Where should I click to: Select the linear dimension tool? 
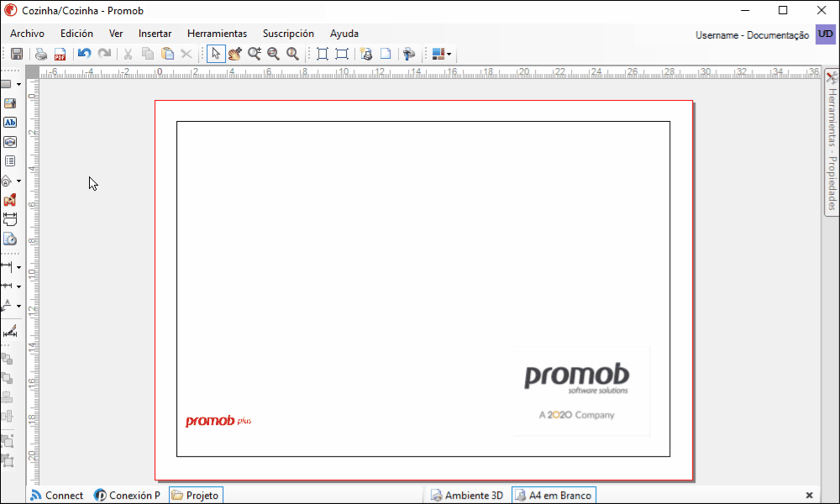(7, 266)
